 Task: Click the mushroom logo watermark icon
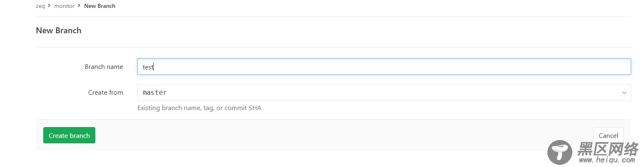point(560,152)
